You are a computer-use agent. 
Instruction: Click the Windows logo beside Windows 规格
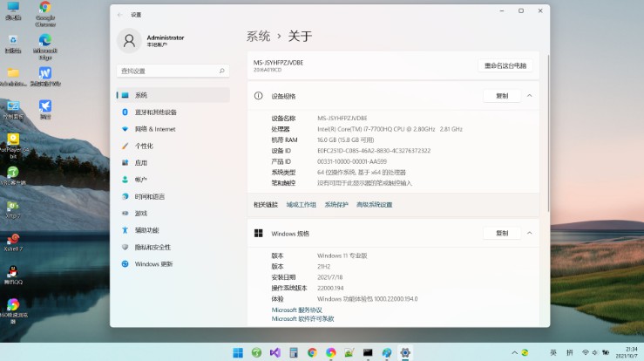click(x=258, y=233)
